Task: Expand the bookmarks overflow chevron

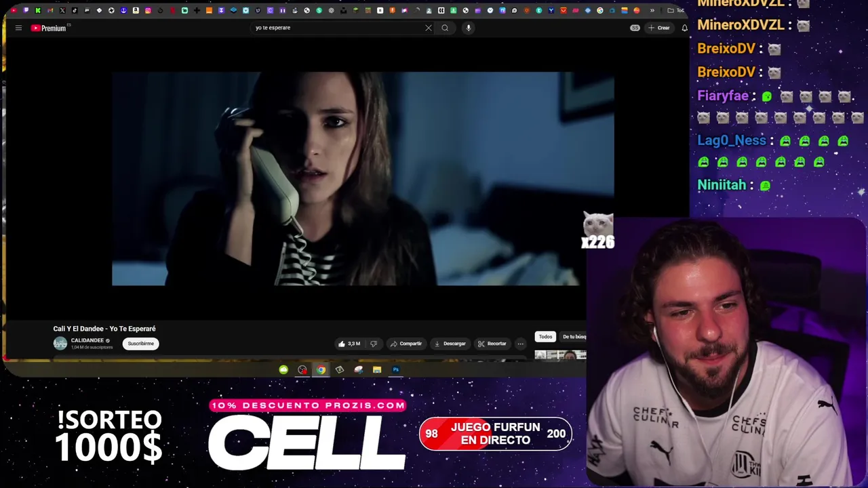Action: (652, 10)
